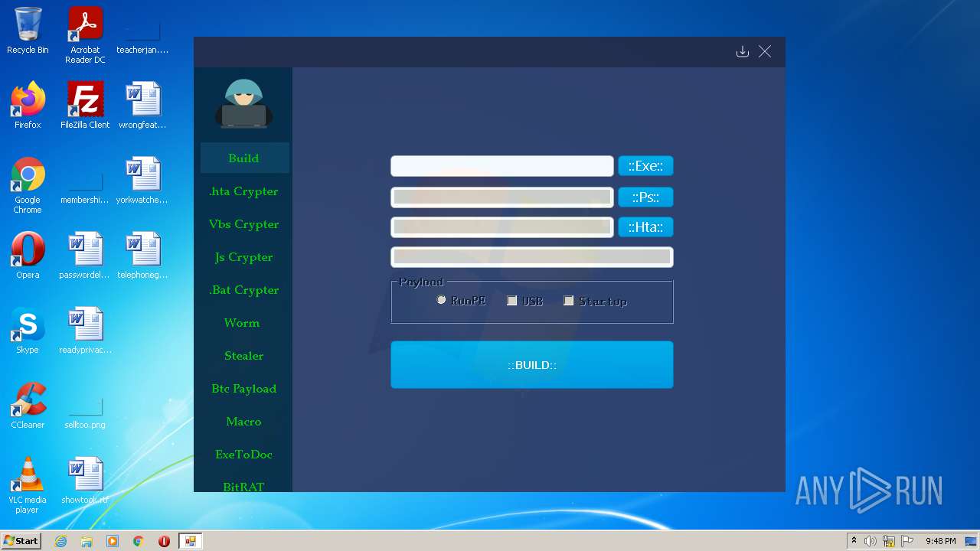Viewport: 980px width, 551px height.
Task: Open Internet Explorer from taskbar
Action: pyautogui.click(x=60, y=541)
